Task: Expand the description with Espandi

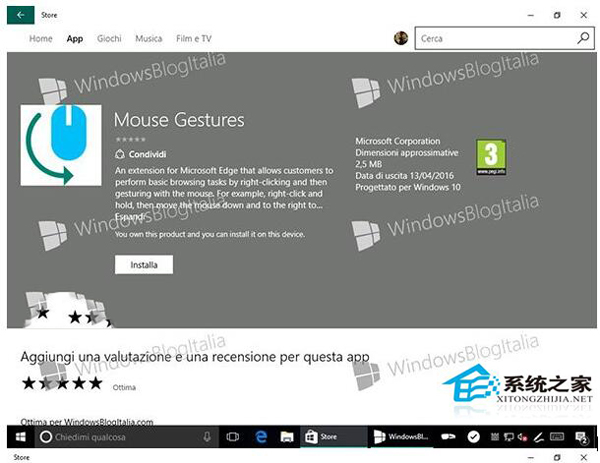Action: pyautogui.click(x=130, y=217)
